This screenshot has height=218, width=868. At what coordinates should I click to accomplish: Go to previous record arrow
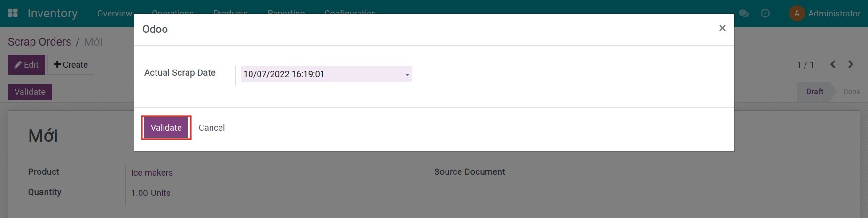pyautogui.click(x=833, y=64)
